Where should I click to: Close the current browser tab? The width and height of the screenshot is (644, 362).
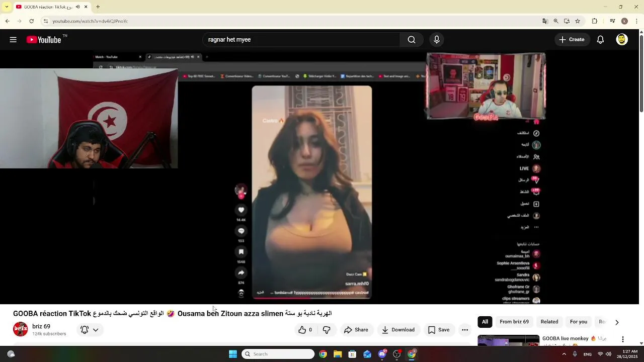click(x=86, y=7)
